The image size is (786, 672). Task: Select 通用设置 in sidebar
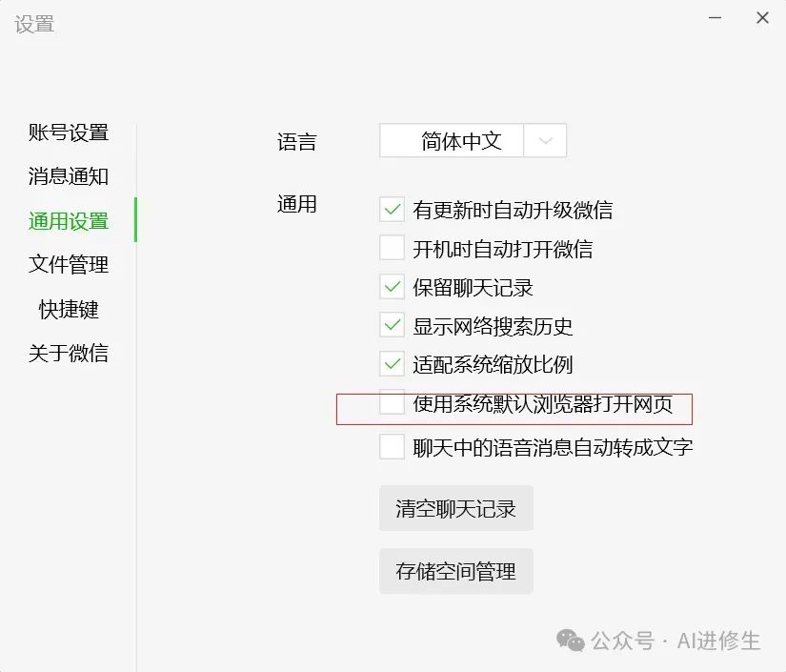[x=69, y=221]
